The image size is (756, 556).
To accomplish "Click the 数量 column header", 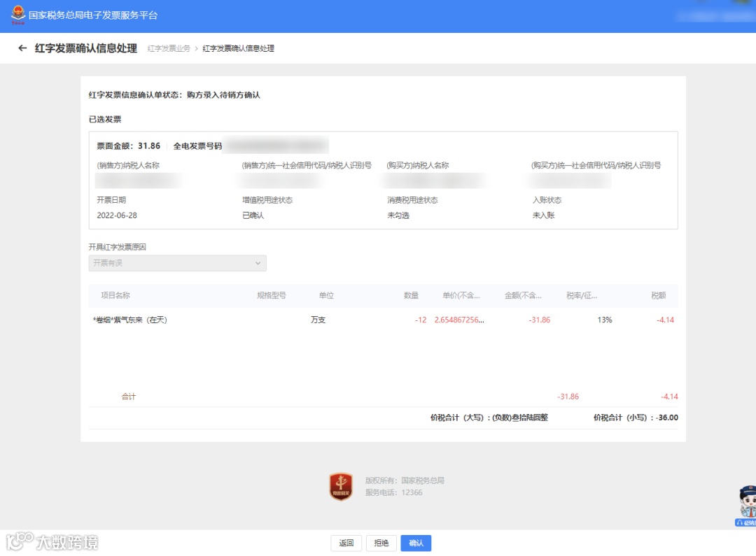I will (x=412, y=295).
